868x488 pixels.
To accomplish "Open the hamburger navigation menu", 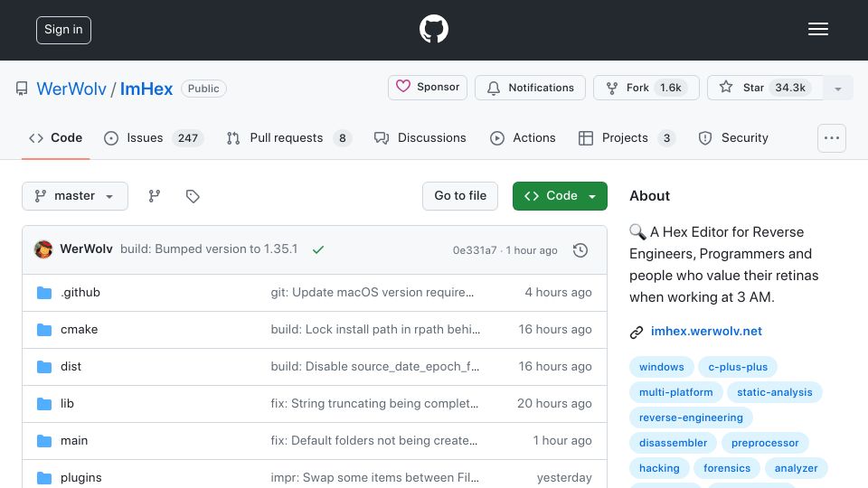I will 817,29.
